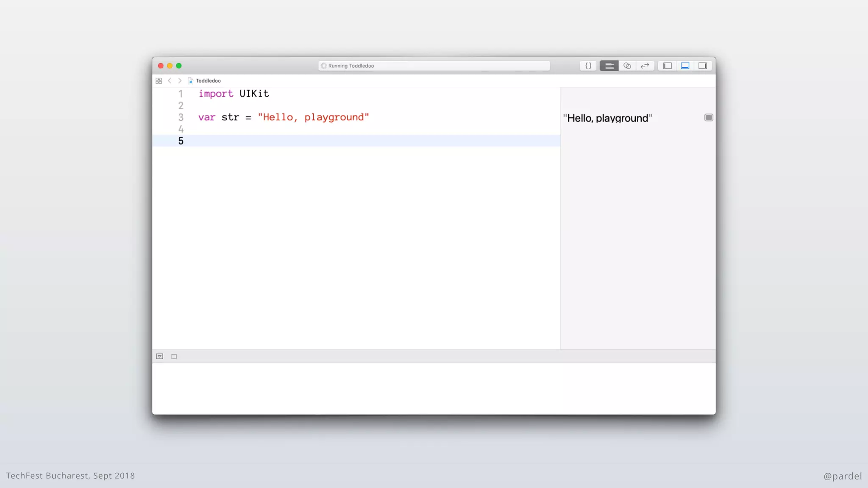
Task: Toggle the right Utilities panel
Action: 703,66
